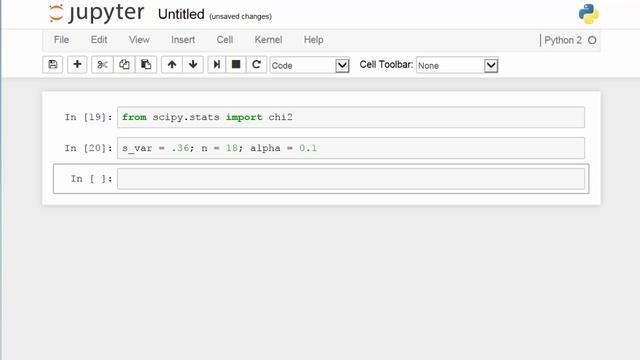640x360 pixels.
Task: Open the cell type Code dropdown
Action: [309, 65]
